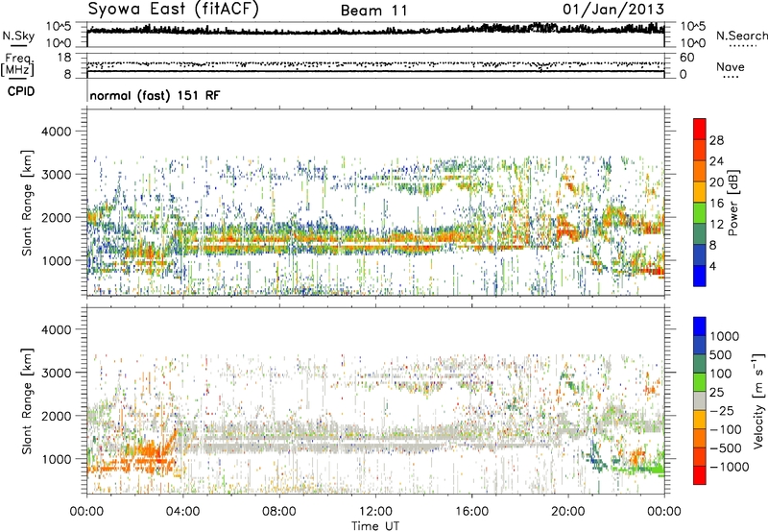
Task: Click the gray band of the velocity colorbar
Action: coord(700,400)
